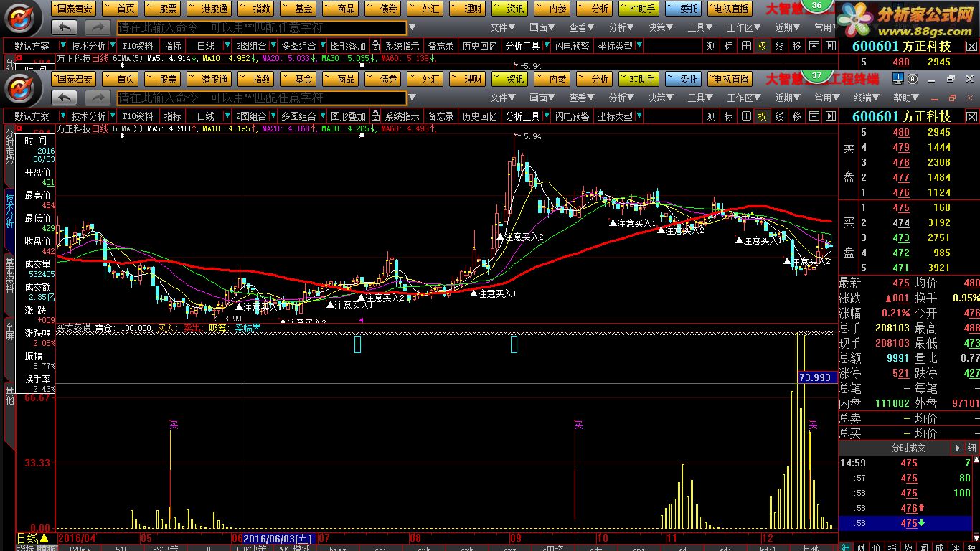
Task: Click the 买 signal marker near September
Action: pyautogui.click(x=578, y=425)
